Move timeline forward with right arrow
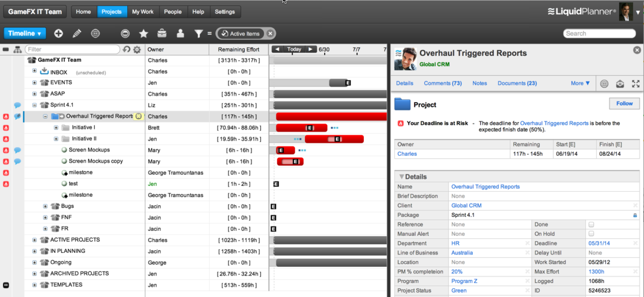Screen dimensions: 644x297 coord(311,49)
